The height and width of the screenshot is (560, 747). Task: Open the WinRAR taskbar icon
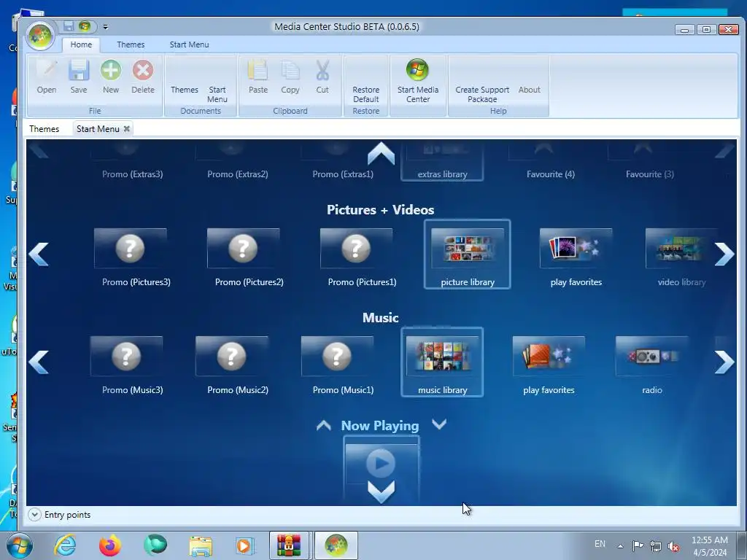(x=289, y=545)
